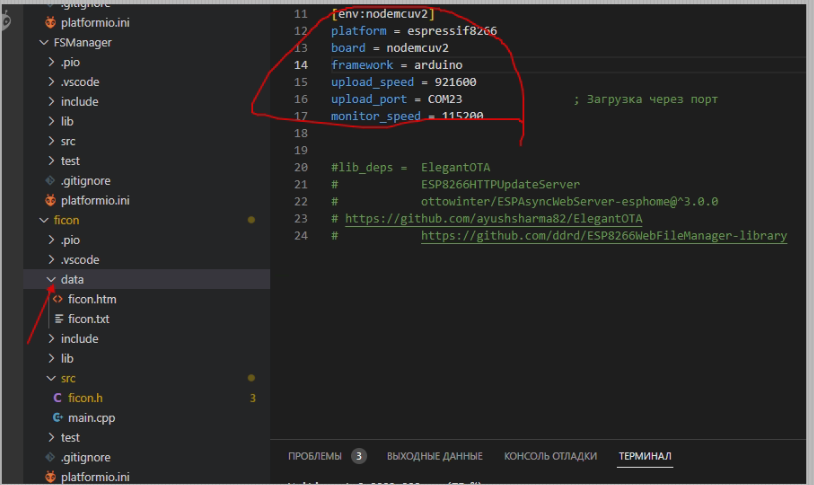
Task: Click the value espressif8266 on line 12
Action: (452, 31)
